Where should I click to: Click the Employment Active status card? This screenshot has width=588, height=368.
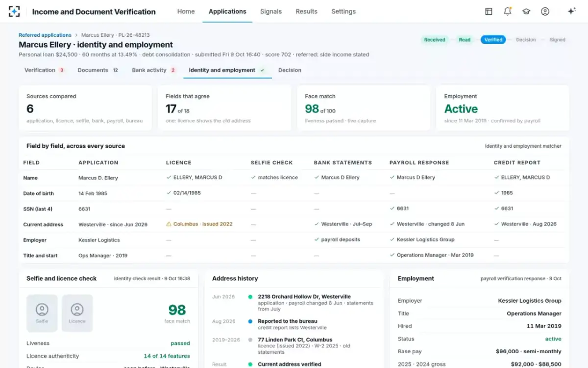pos(503,108)
